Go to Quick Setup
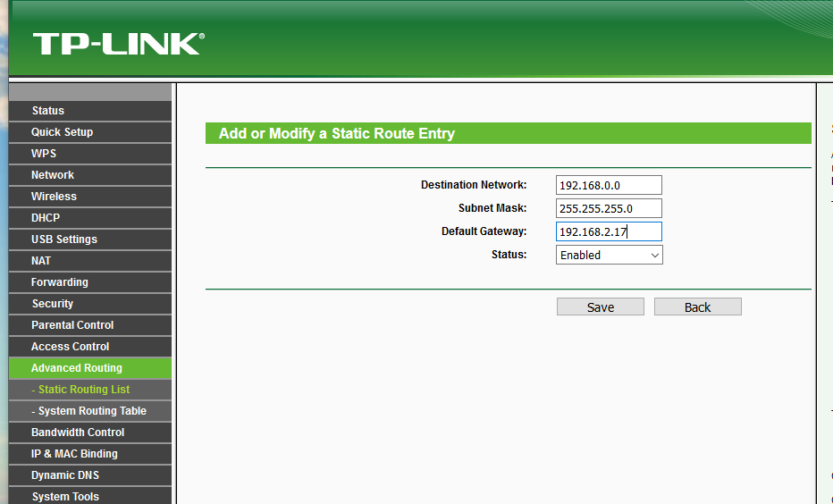The image size is (833, 504). [x=90, y=132]
